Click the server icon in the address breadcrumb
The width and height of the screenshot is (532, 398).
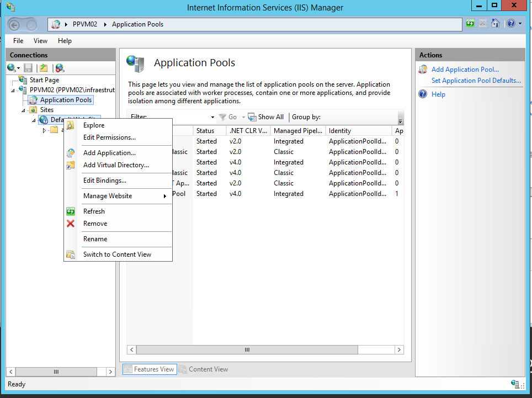[x=56, y=24]
